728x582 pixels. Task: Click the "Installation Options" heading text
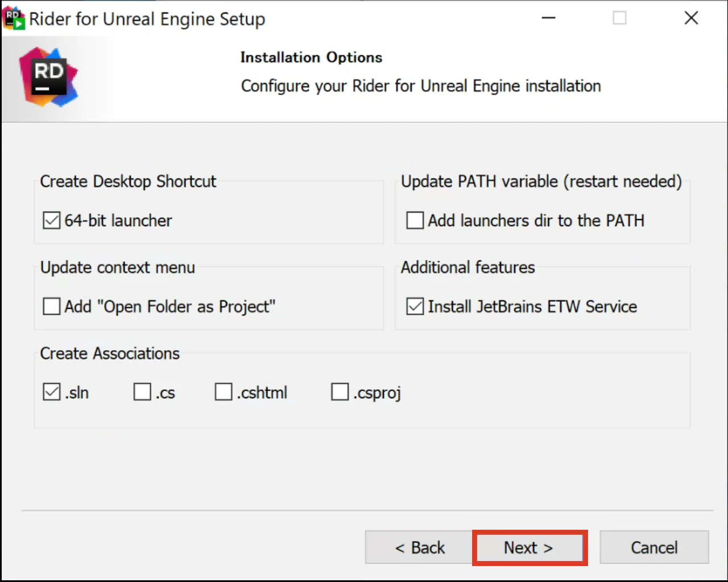[311, 57]
